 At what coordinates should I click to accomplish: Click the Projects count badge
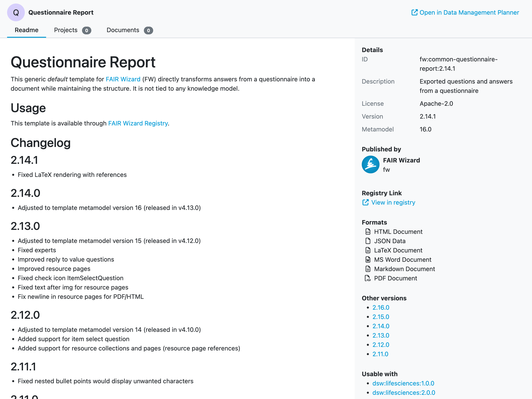coord(87,30)
